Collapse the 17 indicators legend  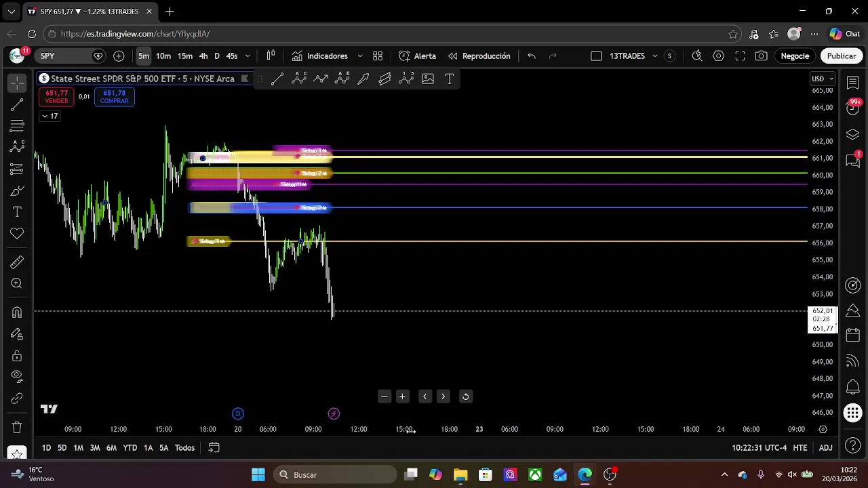(x=50, y=116)
